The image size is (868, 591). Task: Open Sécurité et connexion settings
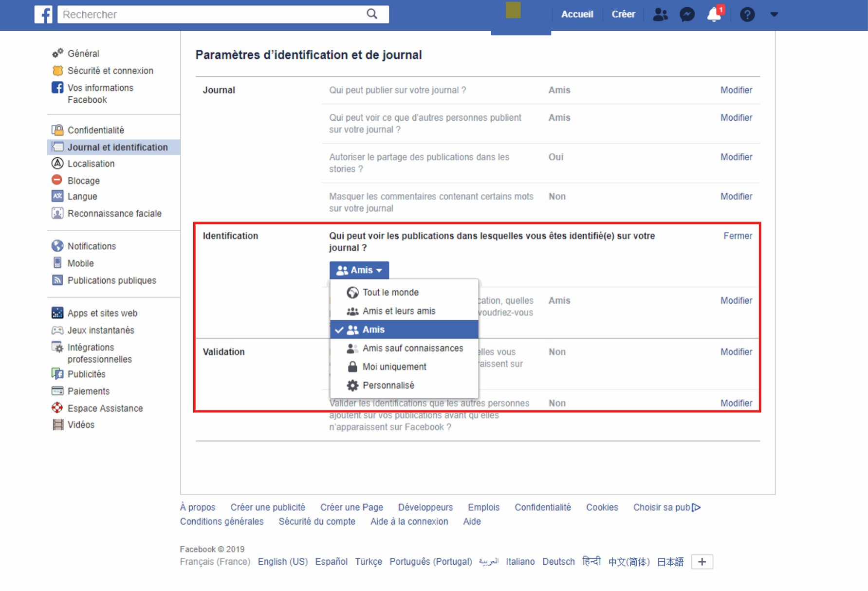110,70
